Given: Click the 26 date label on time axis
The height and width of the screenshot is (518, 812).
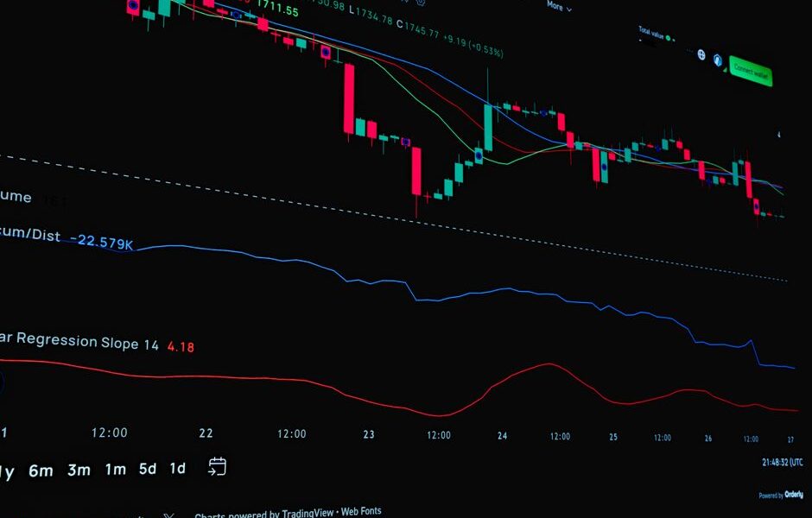Looking at the screenshot, I should [708, 438].
